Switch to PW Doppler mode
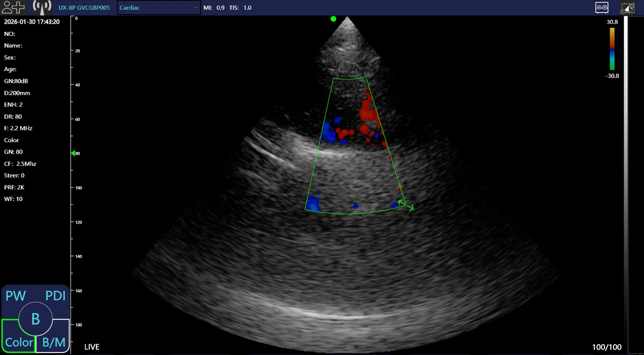This screenshot has height=355, width=644. click(15, 296)
